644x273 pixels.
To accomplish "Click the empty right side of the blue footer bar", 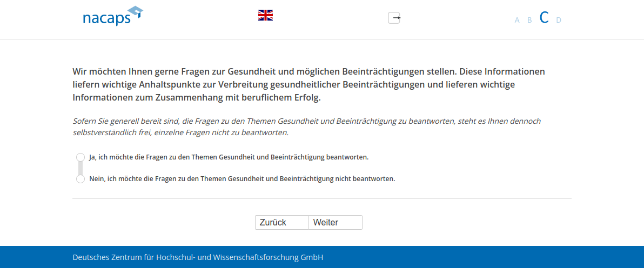I will 513,257.
